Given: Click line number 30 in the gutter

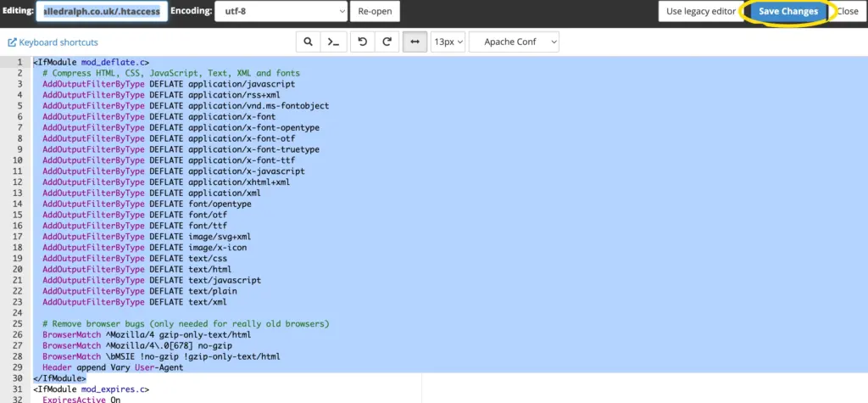Looking at the screenshot, I should pyautogui.click(x=19, y=378).
